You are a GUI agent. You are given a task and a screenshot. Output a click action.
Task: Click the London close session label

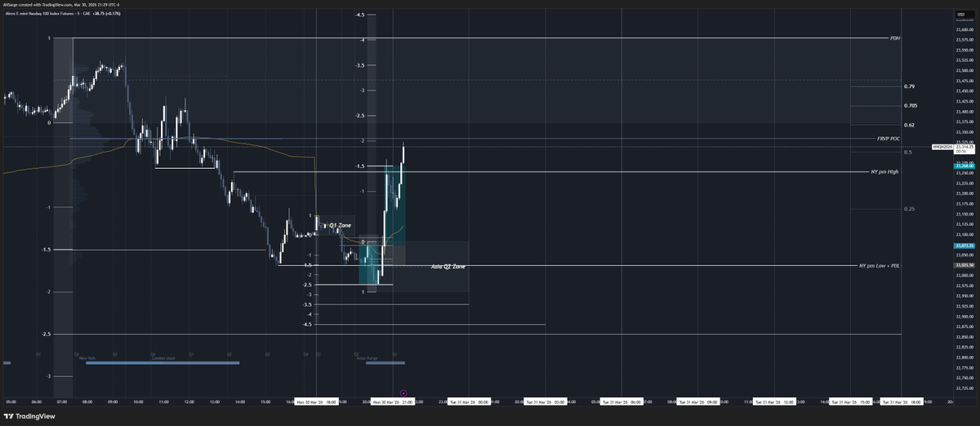click(x=164, y=357)
